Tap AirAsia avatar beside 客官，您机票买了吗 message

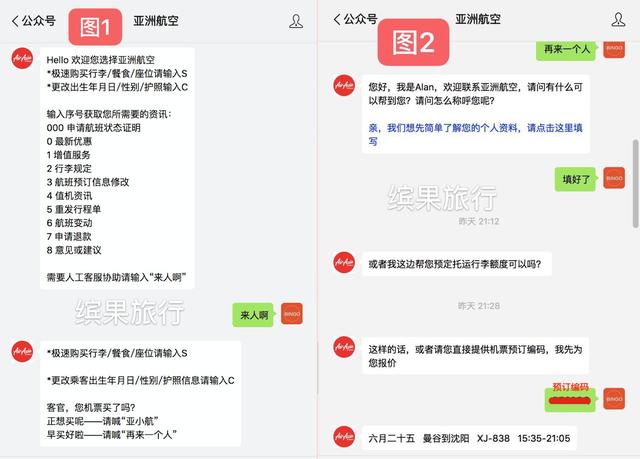pyautogui.click(x=22, y=351)
